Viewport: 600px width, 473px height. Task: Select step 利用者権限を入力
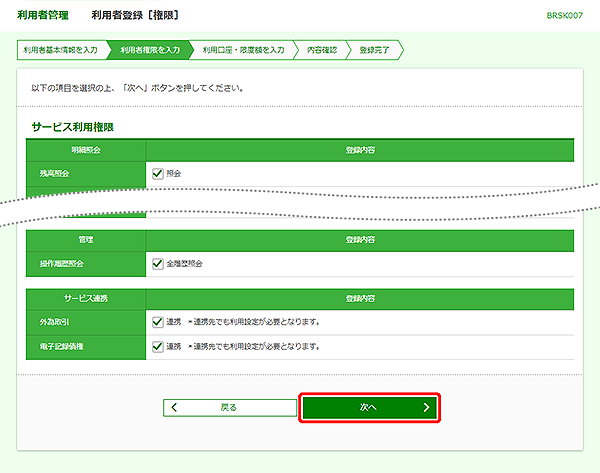tap(150, 50)
